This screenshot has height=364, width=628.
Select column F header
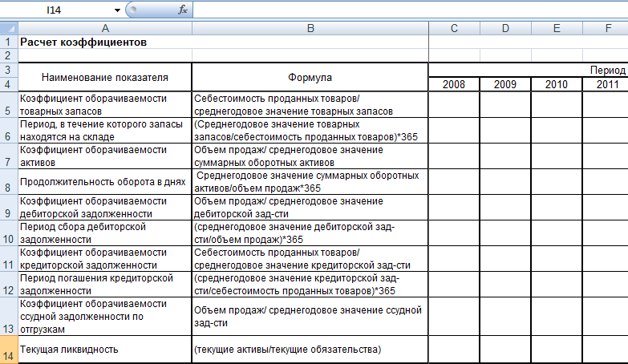pos(606,28)
